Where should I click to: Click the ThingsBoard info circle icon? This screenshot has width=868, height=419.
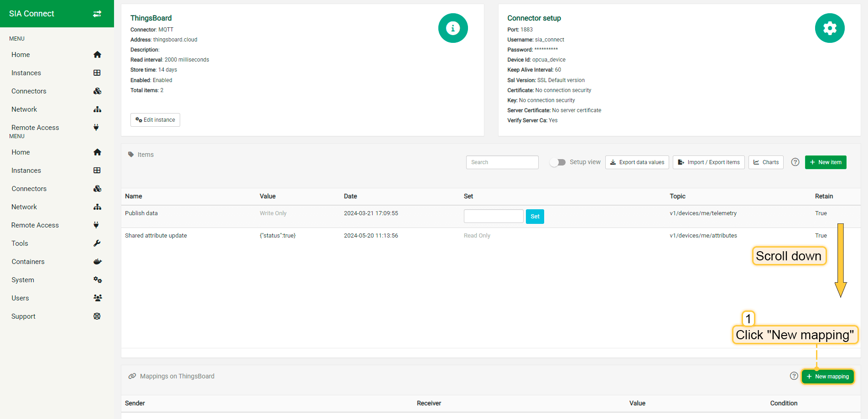(x=452, y=28)
